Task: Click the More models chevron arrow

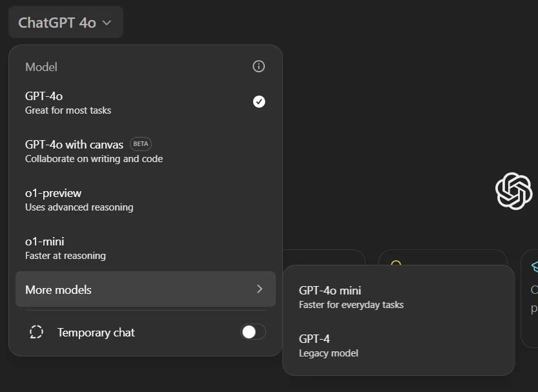Action: (260, 289)
